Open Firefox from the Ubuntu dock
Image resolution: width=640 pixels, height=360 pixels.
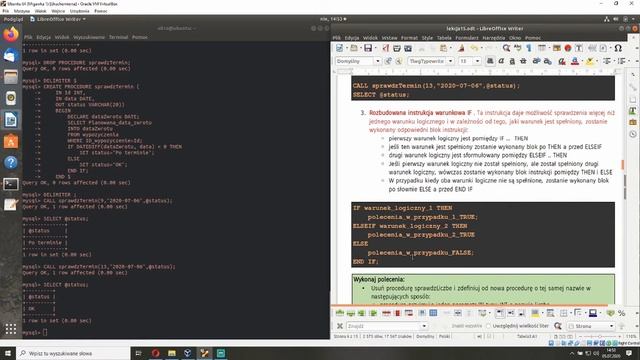11,34
